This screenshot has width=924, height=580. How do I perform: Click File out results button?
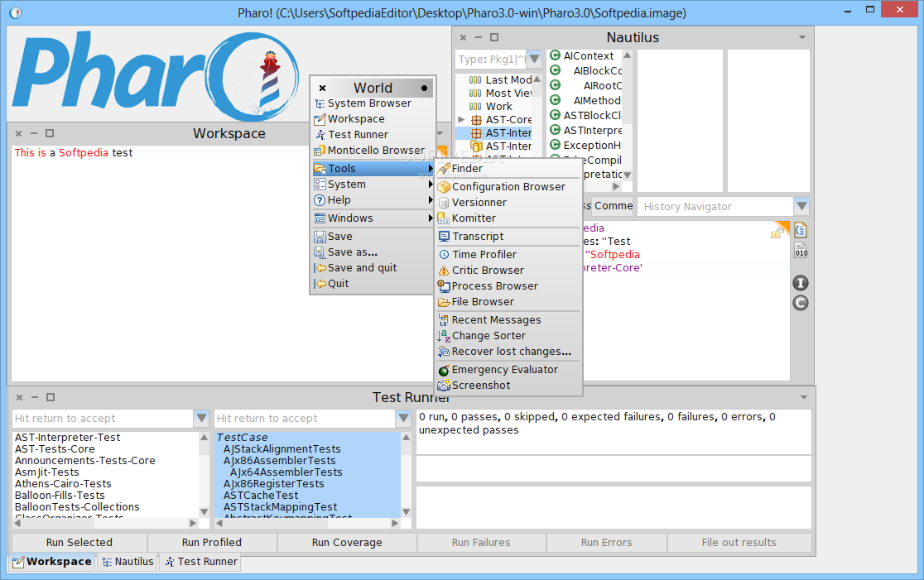coord(739,542)
